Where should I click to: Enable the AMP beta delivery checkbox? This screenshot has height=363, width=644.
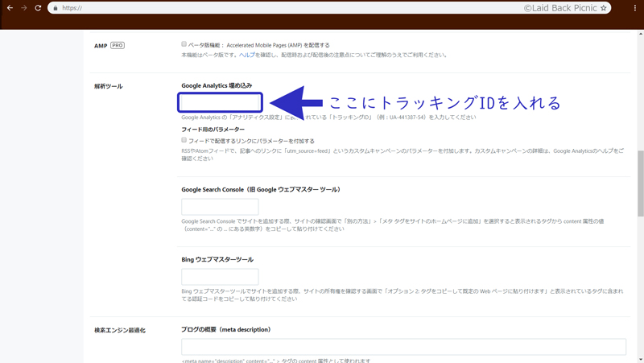(184, 44)
